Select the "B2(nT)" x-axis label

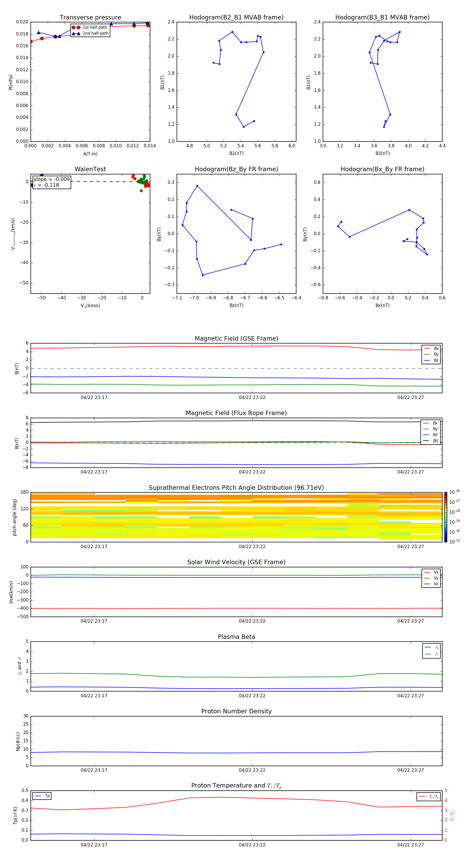236,153
